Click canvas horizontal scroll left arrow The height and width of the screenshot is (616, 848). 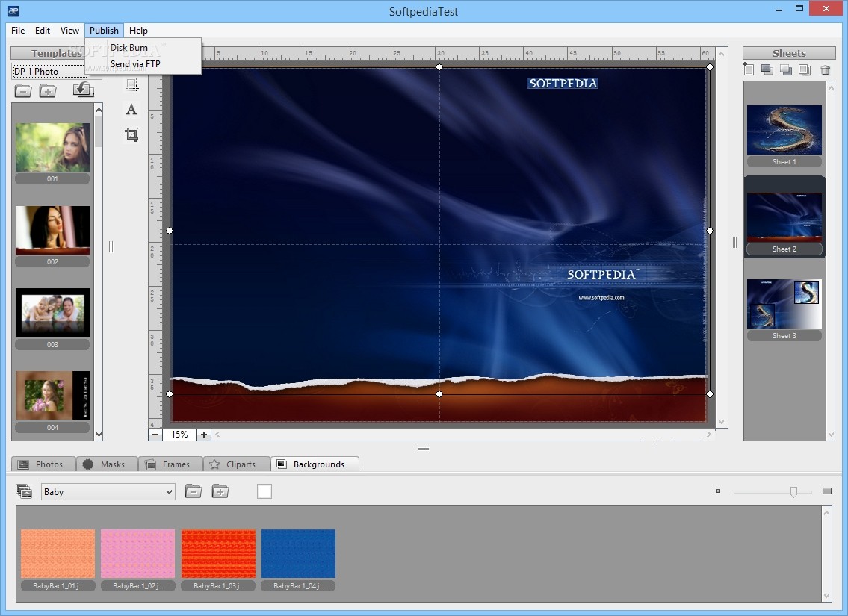coord(217,434)
